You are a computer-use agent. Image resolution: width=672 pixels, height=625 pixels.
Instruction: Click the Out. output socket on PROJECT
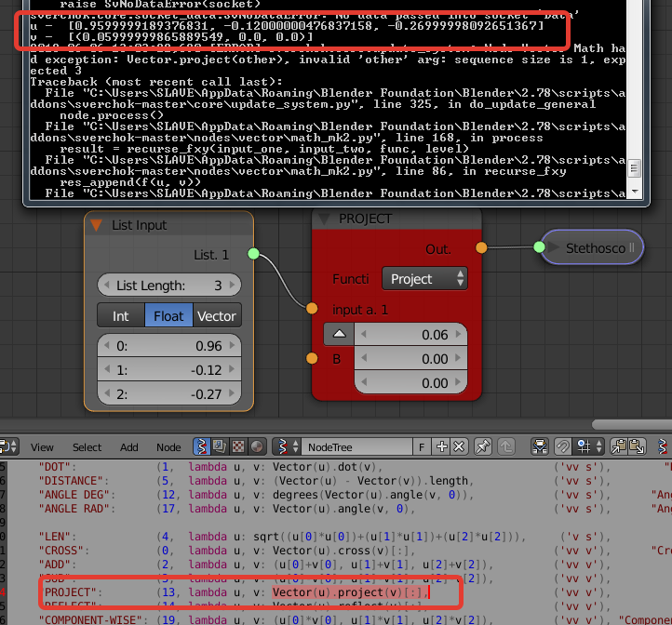point(481,247)
